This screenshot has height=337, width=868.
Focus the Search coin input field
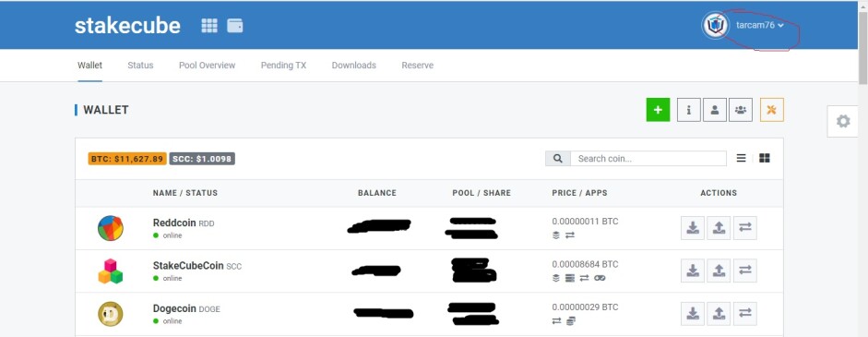click(x=648, y=159)
